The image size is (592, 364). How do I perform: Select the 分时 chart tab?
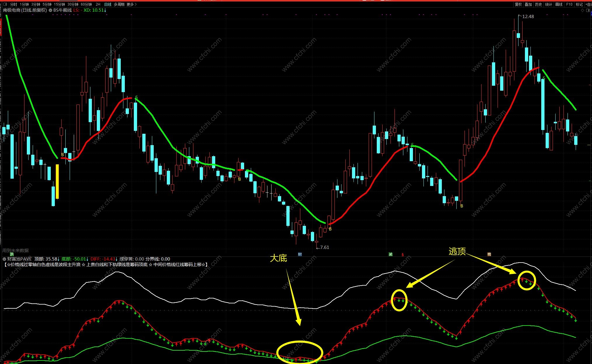coord(13,4)
